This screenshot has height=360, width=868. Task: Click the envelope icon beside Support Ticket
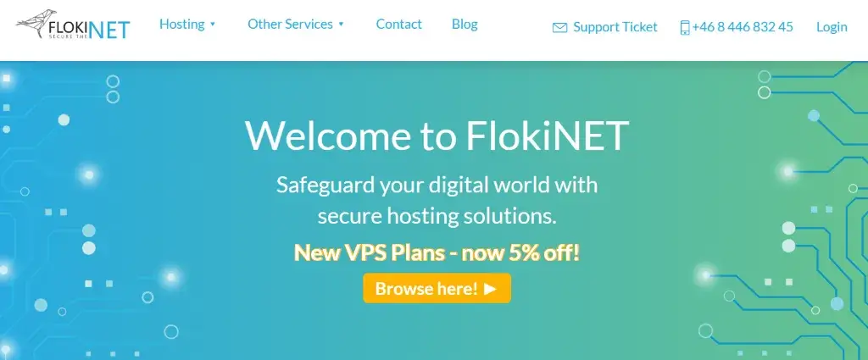[x=559, y=28]
